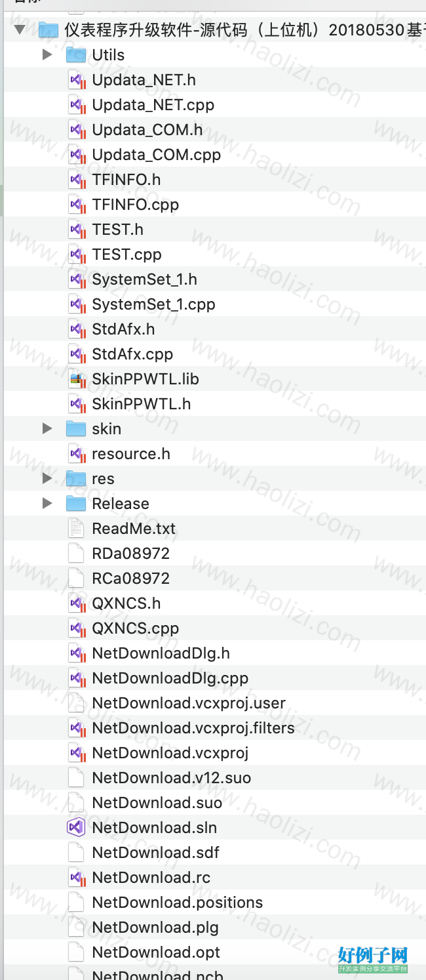Click the NetDownloadDlg.h file icon
This screenshot has height=980, width=426.
pyautogui.click(x=77, y=653)
